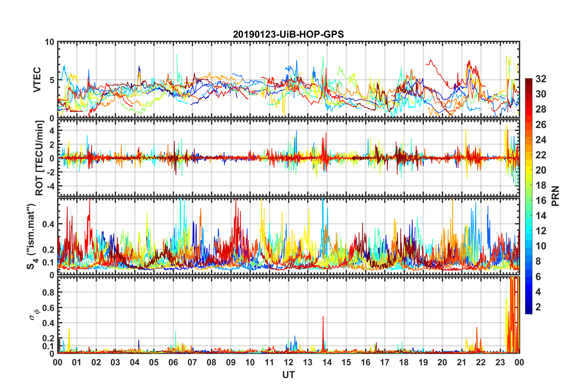Viewport: 577px width, 392px height.
Task: Select UT axis hour label 08
Action: [x=211, y=363]
